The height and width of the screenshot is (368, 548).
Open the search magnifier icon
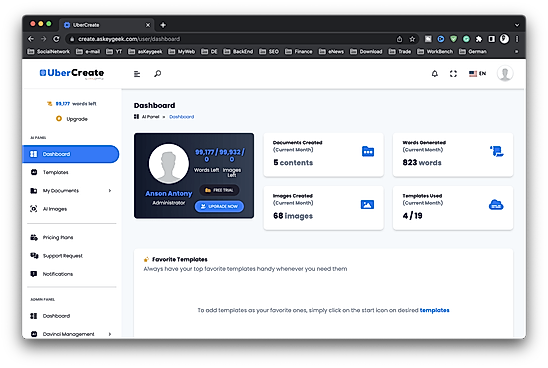[x=158, y=73]
